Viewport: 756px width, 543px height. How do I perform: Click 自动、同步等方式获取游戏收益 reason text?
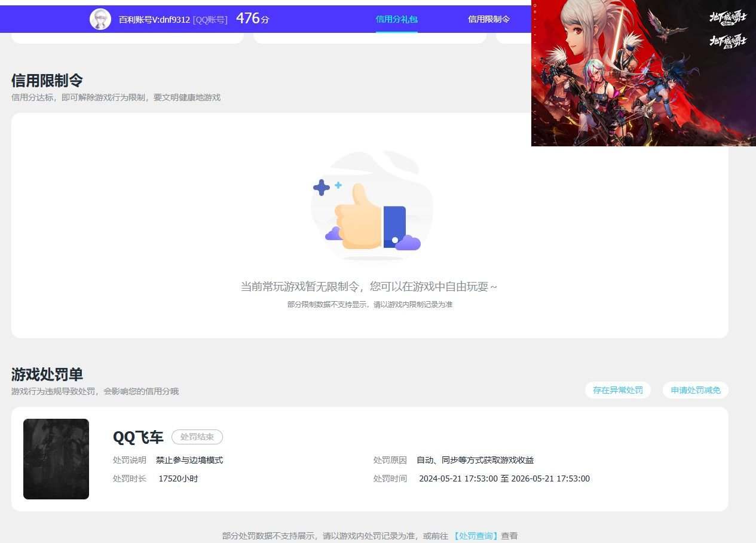475,460
